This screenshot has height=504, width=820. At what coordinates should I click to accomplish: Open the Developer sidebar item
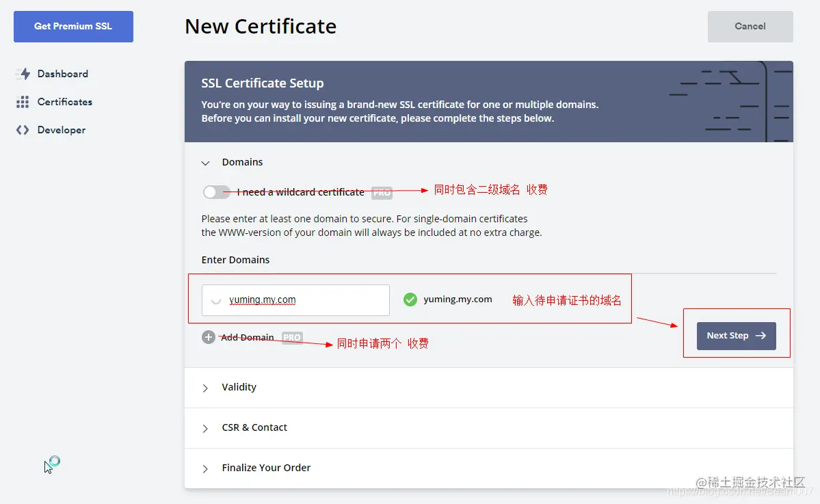pyautogui.click(x=61, y=130)
